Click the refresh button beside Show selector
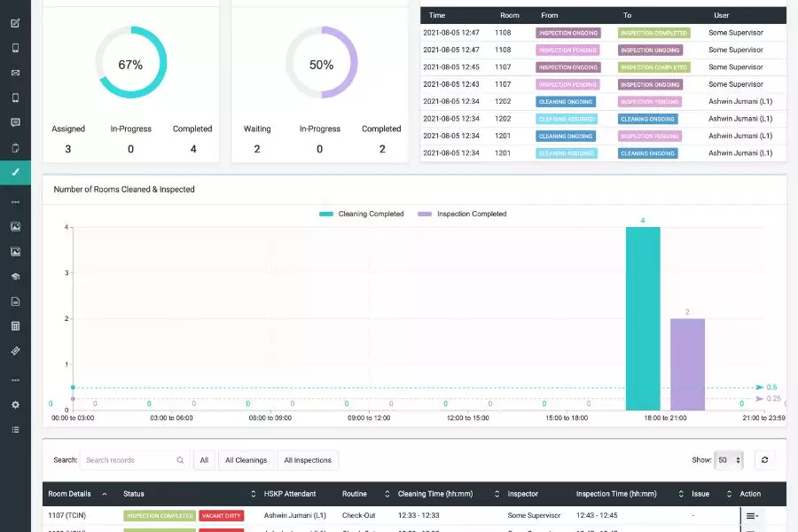The width and height of the screenshot is (798, 532). coord(764,460)
